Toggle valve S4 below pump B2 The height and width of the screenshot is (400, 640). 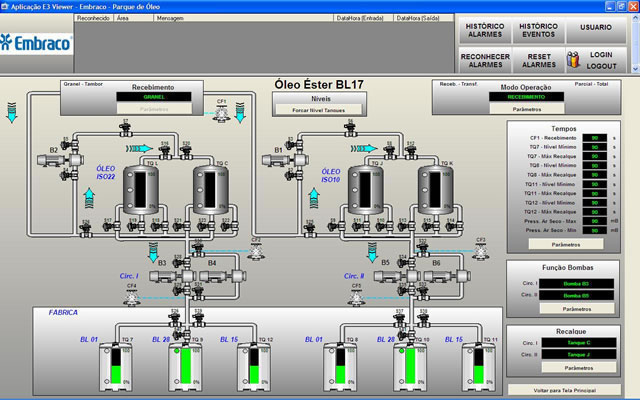(x=69, y=176)
